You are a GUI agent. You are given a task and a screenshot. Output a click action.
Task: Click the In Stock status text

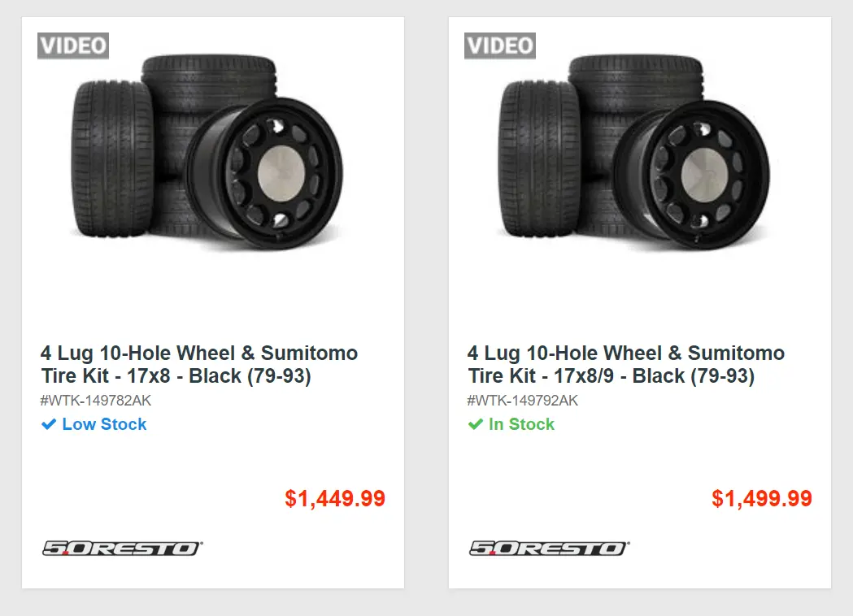pyautogui.click(x=522, y=424)
